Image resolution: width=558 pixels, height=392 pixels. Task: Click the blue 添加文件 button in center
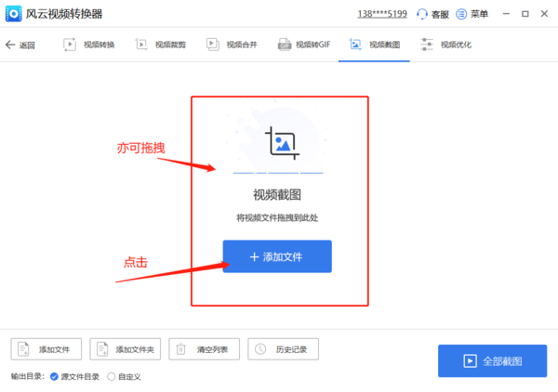pos(277,256)
